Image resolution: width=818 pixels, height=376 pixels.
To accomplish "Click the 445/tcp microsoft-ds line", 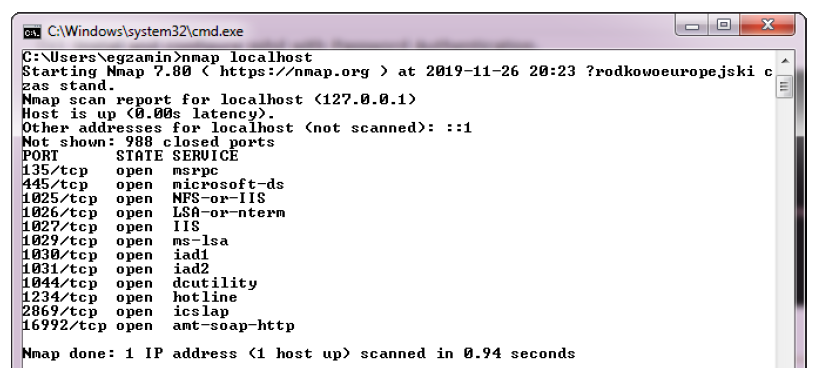I will [153, 185].
